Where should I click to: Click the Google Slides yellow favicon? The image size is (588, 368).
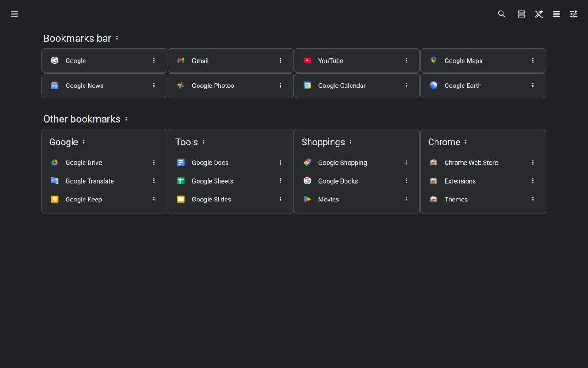point(181,199)
